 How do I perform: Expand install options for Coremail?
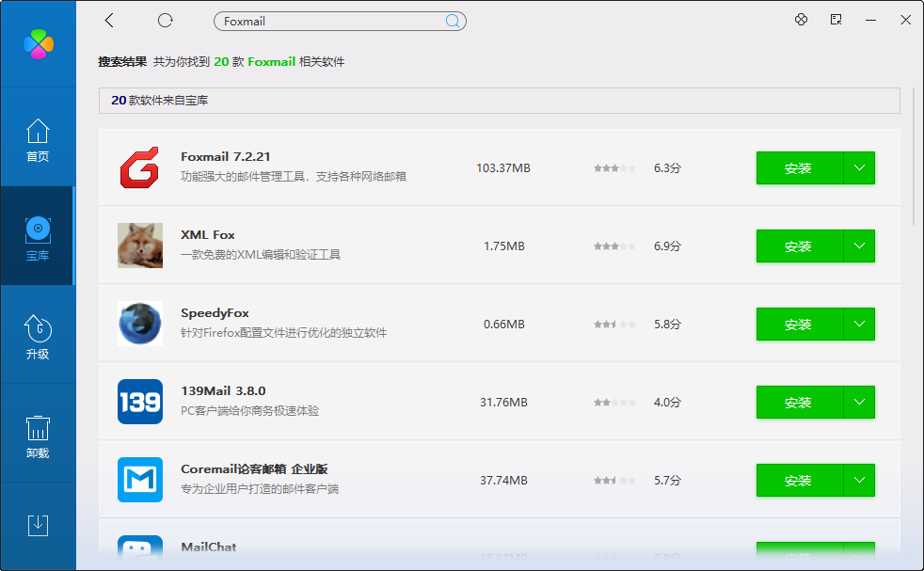click(x=859, y=481)
